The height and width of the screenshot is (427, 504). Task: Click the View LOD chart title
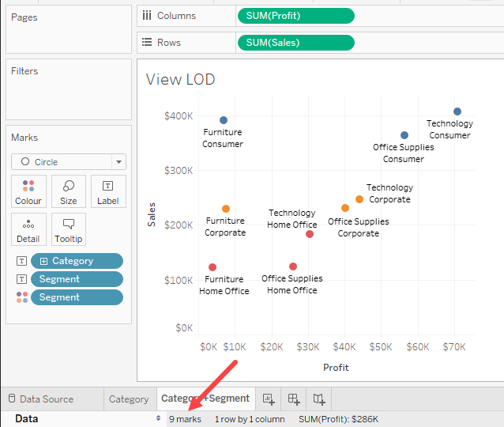pos(180,79)
